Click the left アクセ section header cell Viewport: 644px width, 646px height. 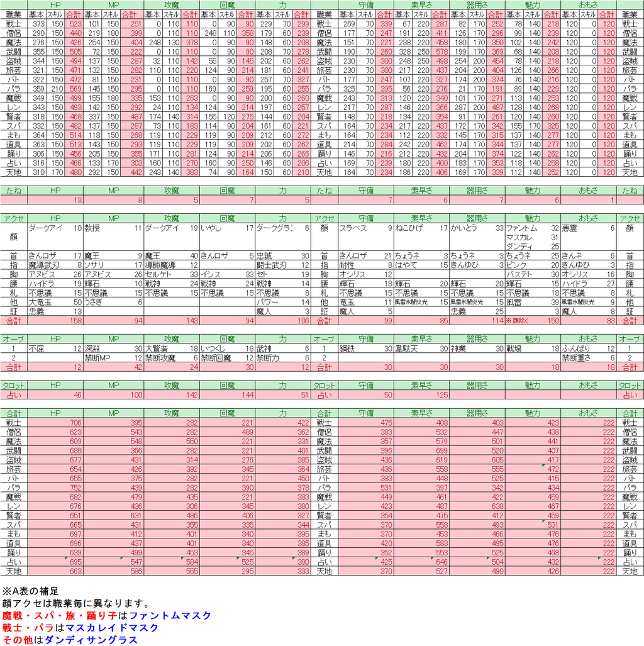14,218
